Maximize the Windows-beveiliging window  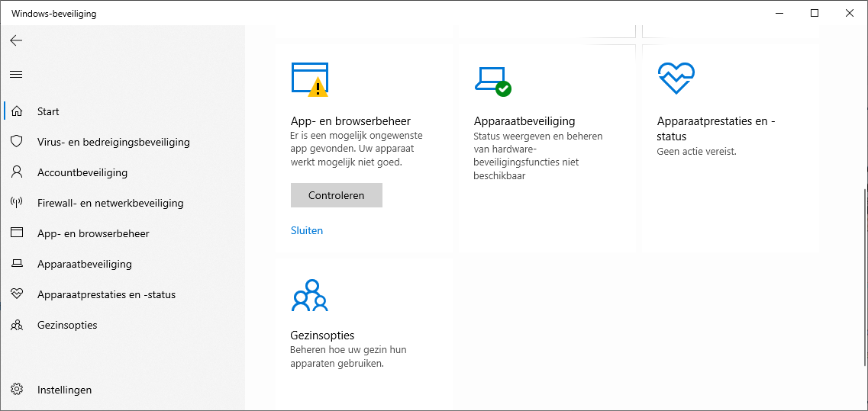[x=815, y=13]
